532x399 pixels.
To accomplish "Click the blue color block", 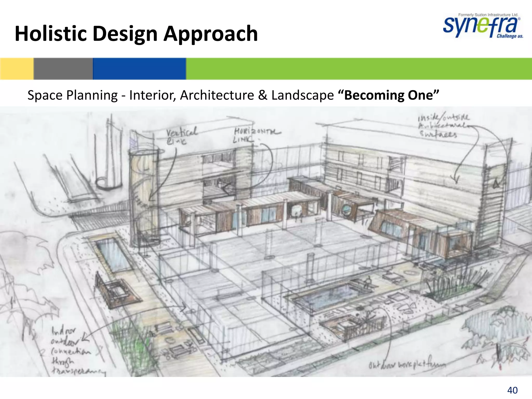I will [x=139, y=69].
